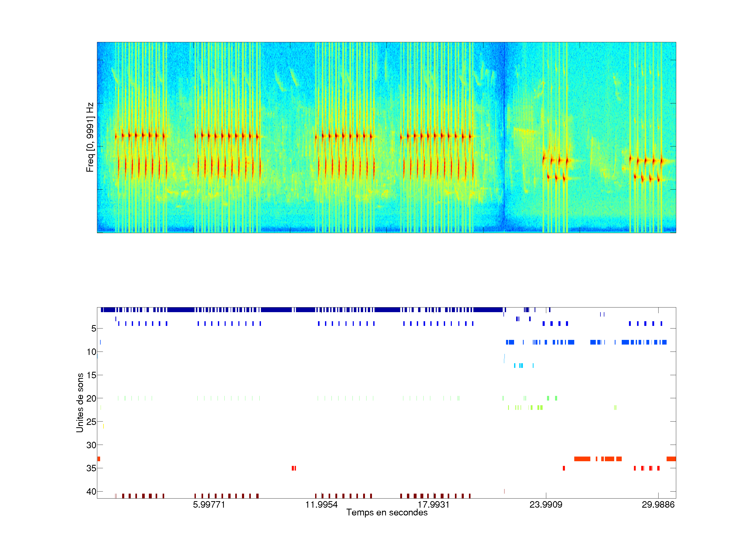Image resolution: width=747 pixels, height=560 pixels.
Task: Click the y-axis tick label 10
Action: tap(91, 352)
